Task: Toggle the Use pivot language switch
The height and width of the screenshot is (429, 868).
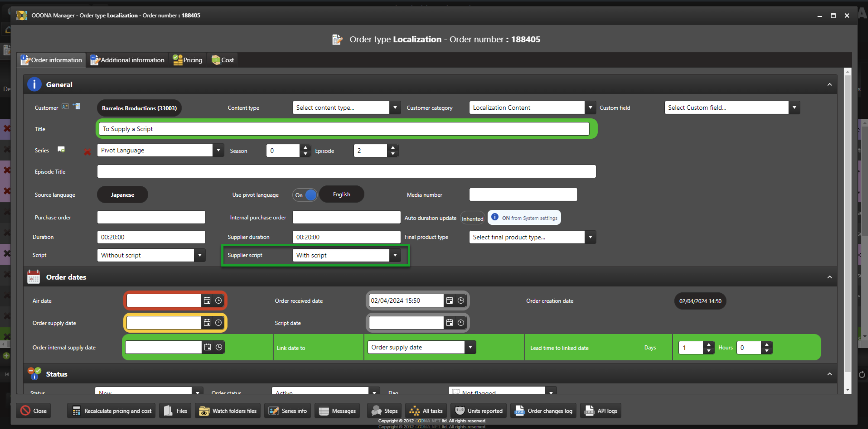Action: 305,195
